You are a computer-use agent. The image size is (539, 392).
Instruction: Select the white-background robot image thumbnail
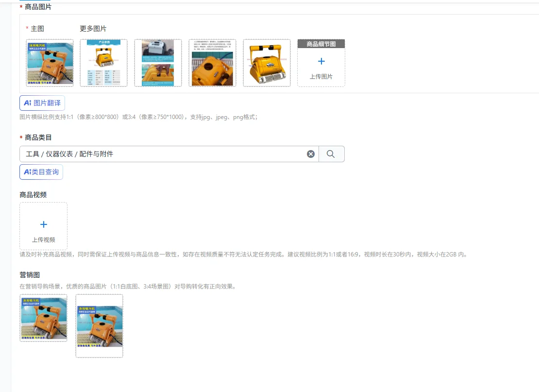(x=267, y=63)
